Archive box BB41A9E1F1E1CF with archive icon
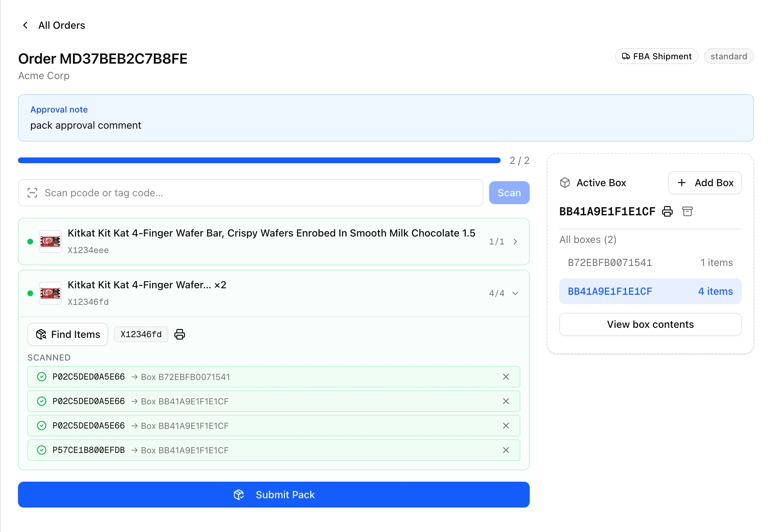782x532 pixels. point(687,211)
